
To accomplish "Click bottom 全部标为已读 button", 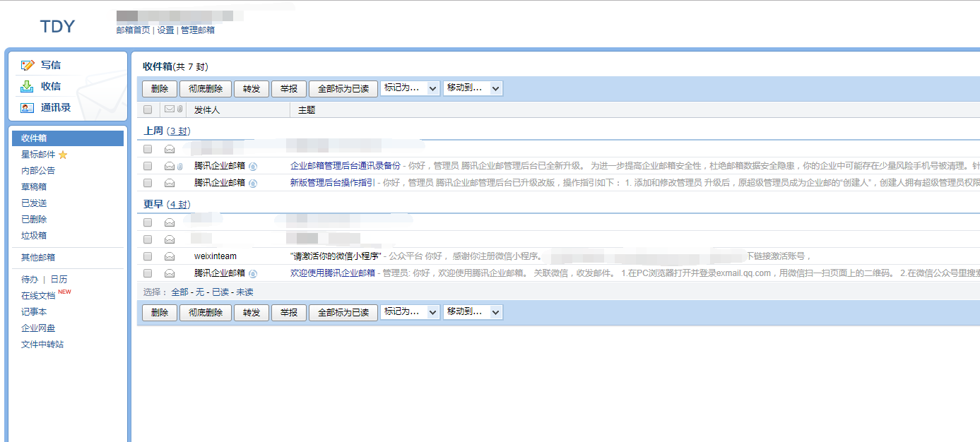I will coord(343,312).
